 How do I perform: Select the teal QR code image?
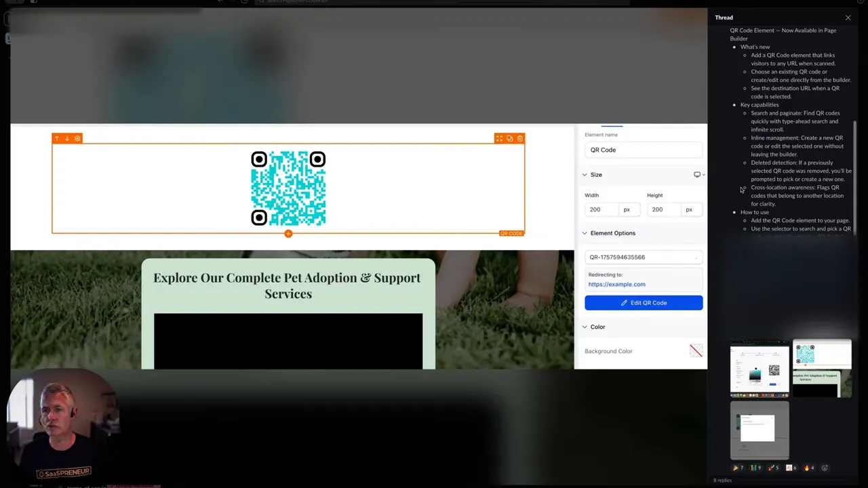tap(288, 188)
